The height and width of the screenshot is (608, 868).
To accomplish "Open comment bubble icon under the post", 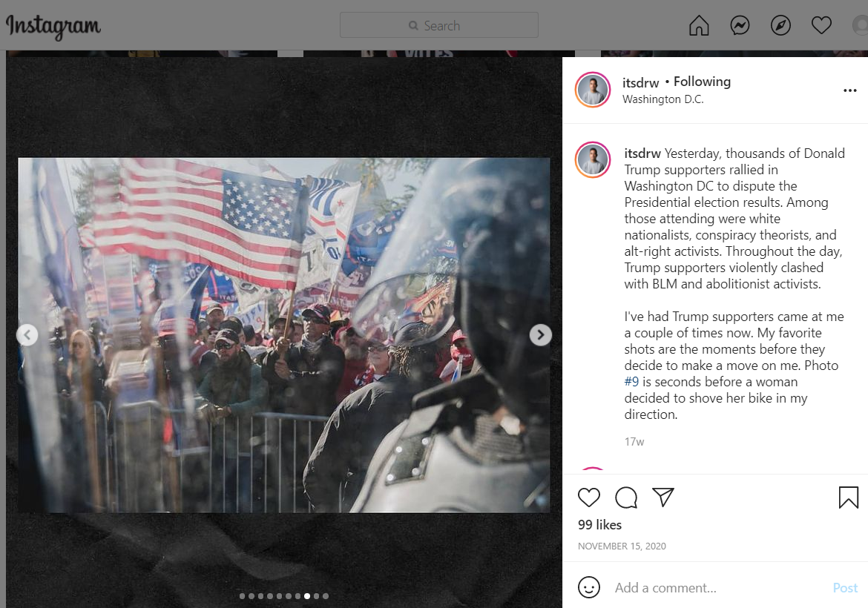I will (x=626, y=498).
